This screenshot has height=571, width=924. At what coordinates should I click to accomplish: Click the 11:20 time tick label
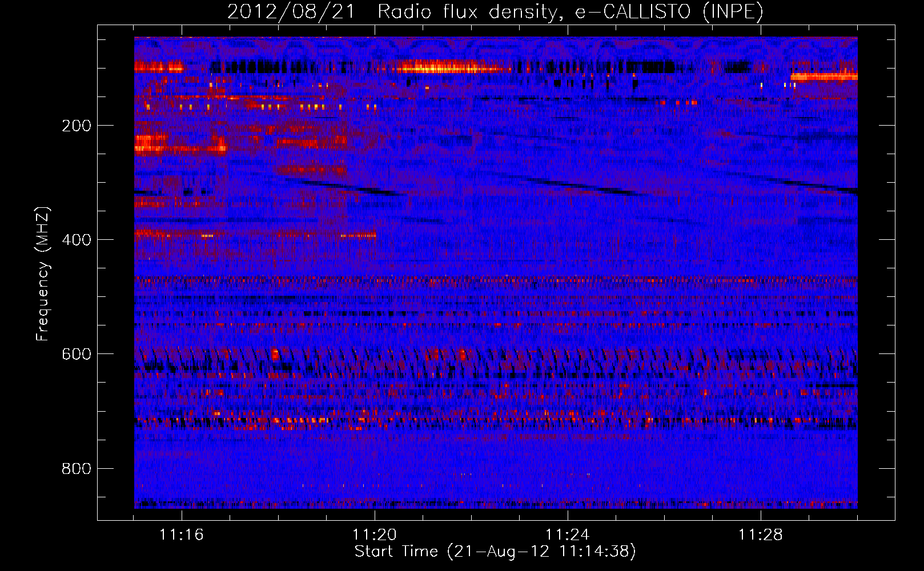[x=375, y=535]
